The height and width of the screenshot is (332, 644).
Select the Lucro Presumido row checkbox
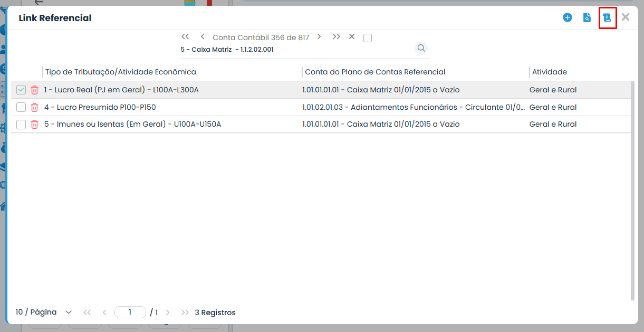(21, 107)
